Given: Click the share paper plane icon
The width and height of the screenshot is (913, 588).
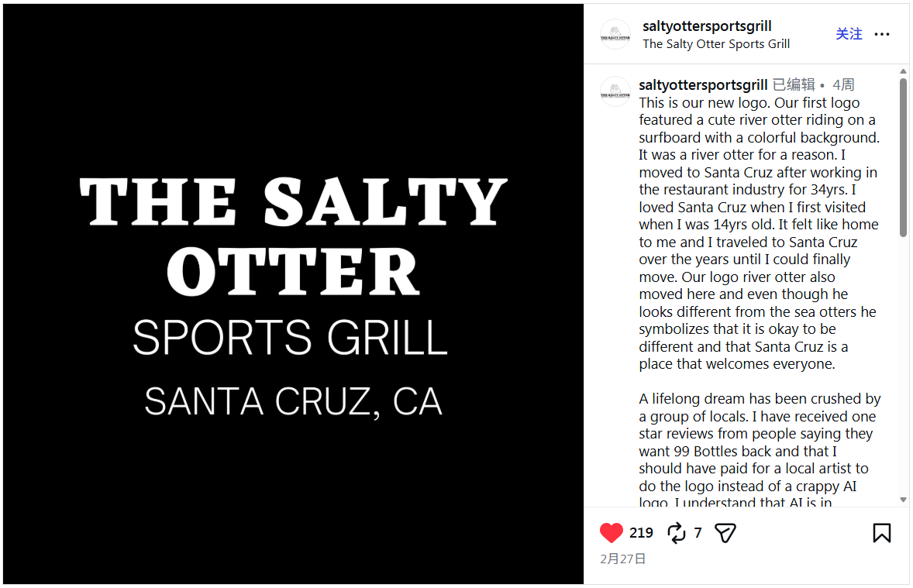Looking at the screenshot, I should tap(725, 533).
